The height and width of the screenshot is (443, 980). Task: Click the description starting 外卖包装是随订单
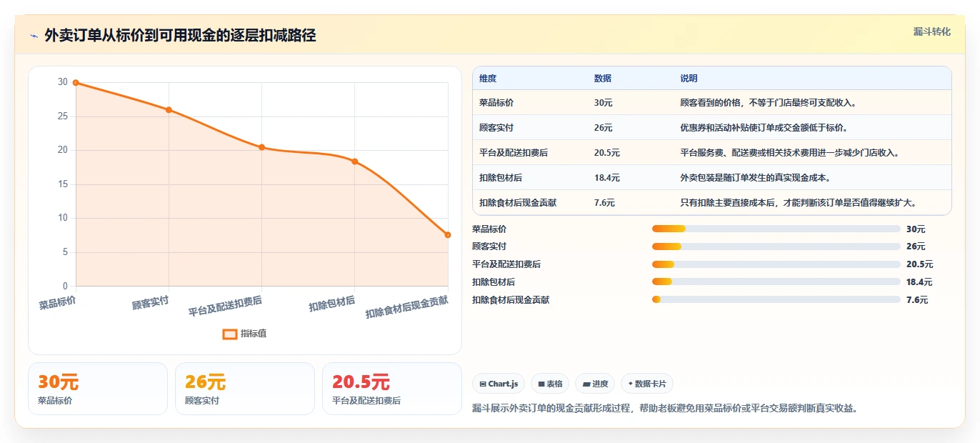coord(755,178)
